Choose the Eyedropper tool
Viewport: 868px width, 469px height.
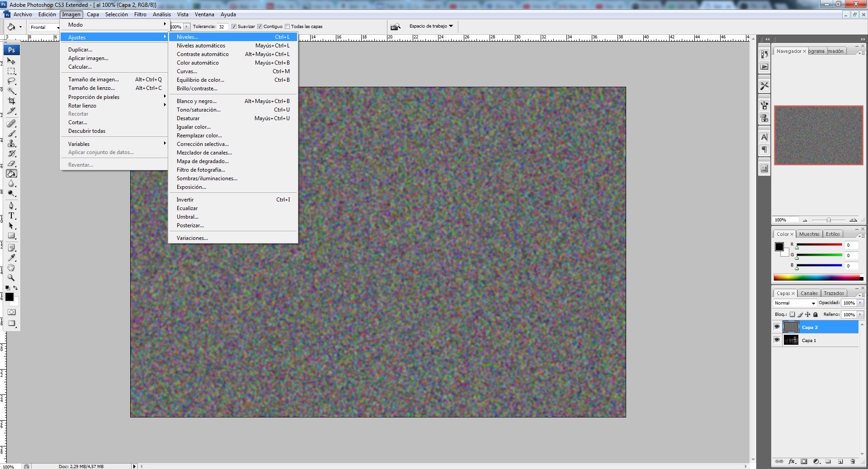tap(12, 258)
